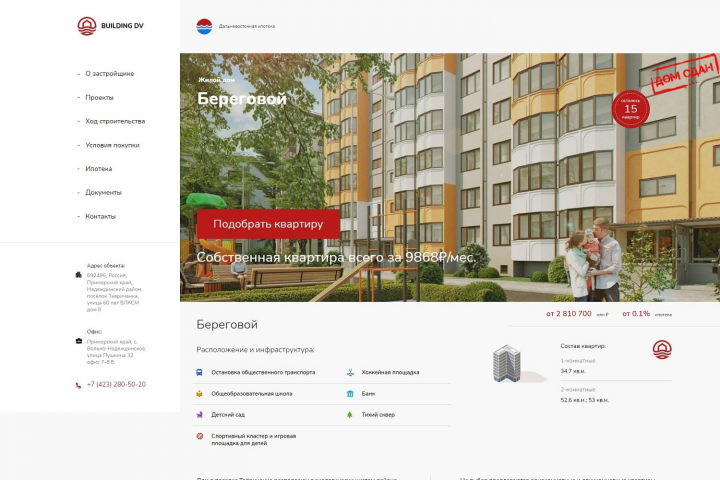Click the 52.6 кв.м.; 53 кв.м. area value
The height and width of the screenshot is (480, 720).
pos(585,400)
